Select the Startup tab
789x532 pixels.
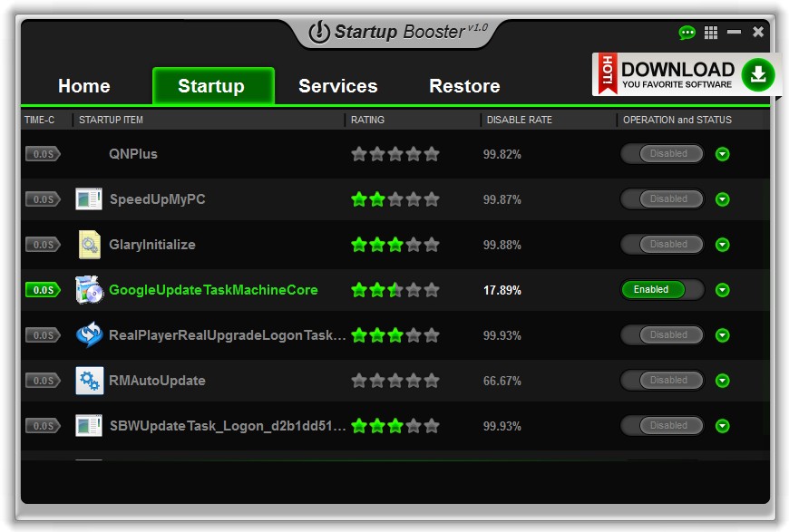(x=213, y=86)
